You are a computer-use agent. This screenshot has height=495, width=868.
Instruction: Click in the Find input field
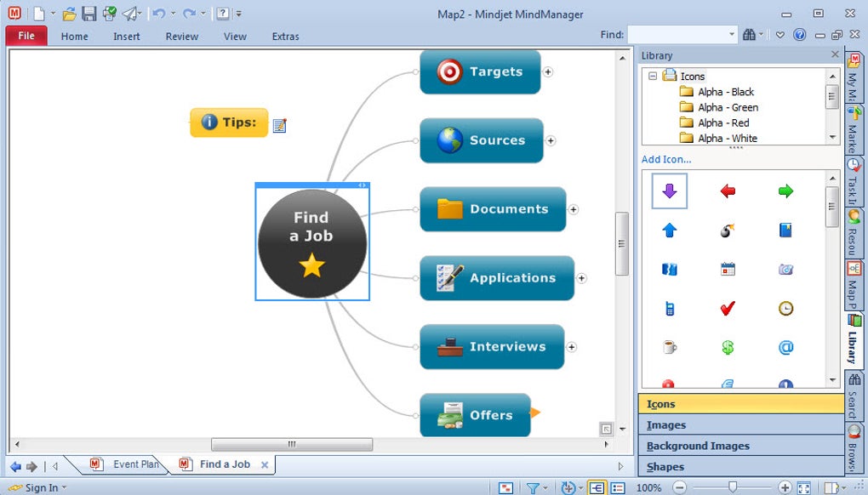[x=677, y=34]
